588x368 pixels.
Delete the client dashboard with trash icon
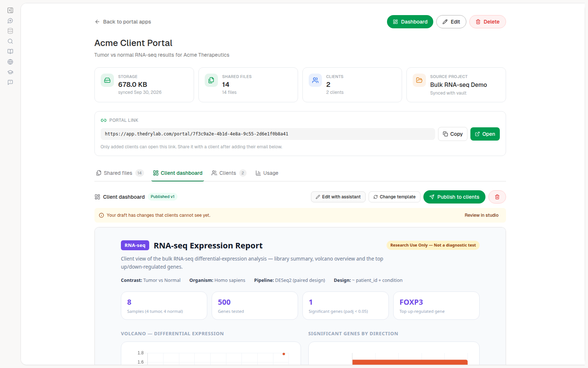click(497, 197)
